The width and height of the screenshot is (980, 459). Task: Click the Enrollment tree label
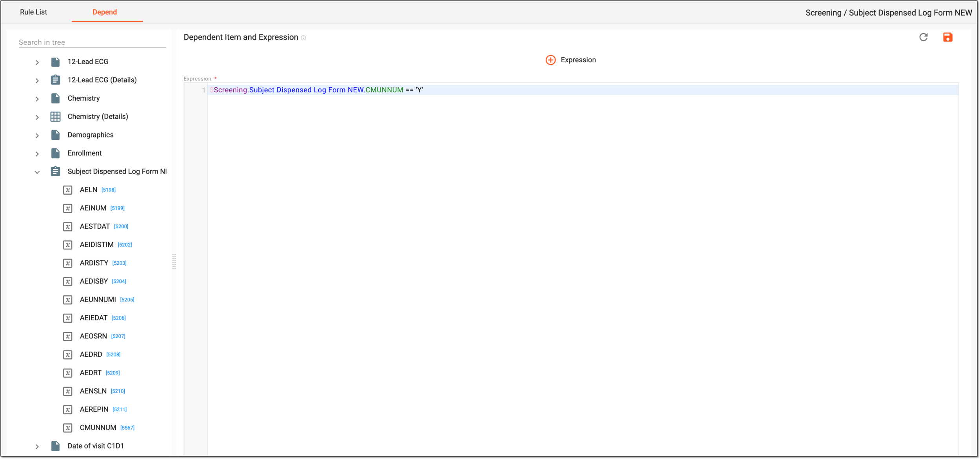click(85, 153)
